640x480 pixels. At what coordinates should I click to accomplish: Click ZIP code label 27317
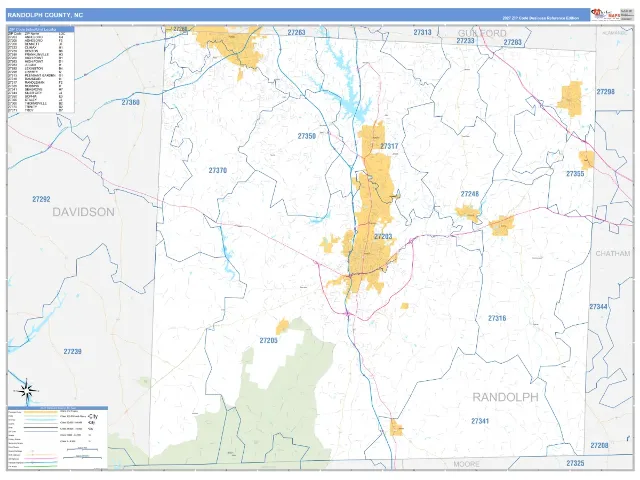[389, 146]
